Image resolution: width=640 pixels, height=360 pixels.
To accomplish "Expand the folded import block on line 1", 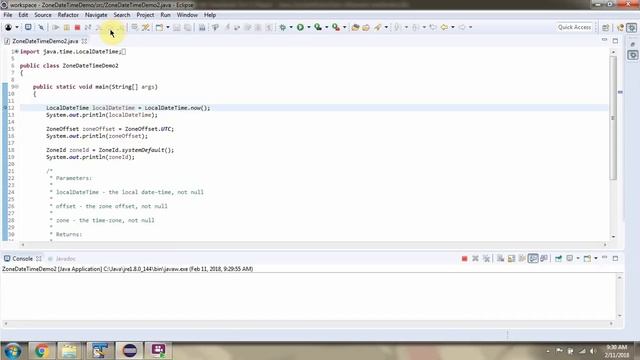I will coord(17,51).
